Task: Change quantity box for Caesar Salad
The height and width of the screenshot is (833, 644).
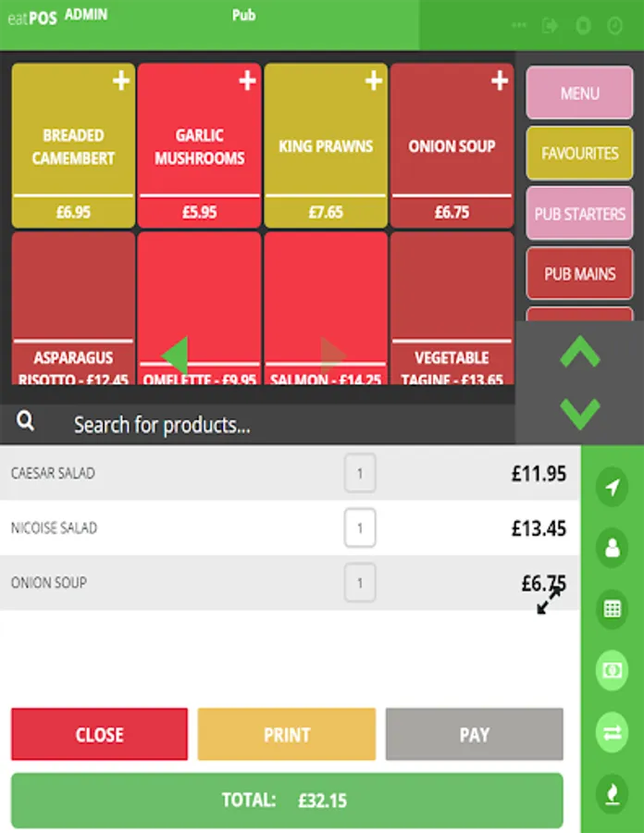Action: tap(360, 473)
